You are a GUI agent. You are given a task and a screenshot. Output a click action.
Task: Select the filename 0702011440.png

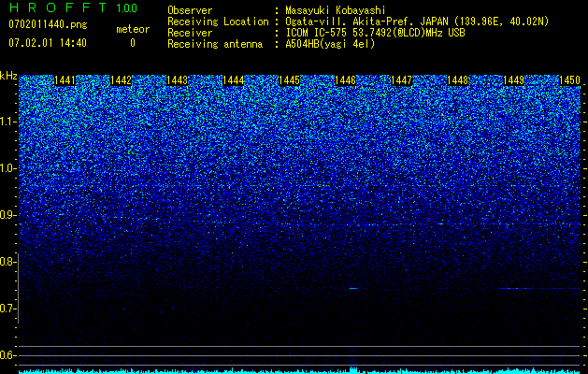[48, 24]
